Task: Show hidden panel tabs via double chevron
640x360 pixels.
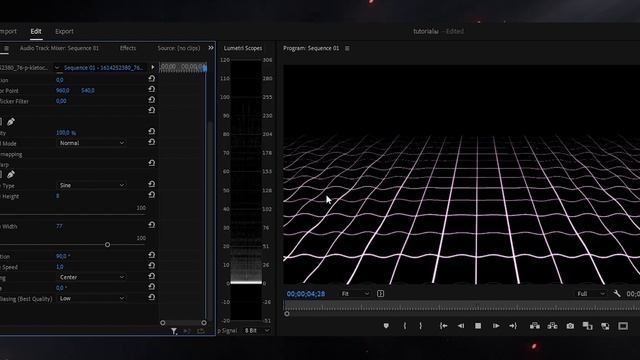Action: pos(211,48)
